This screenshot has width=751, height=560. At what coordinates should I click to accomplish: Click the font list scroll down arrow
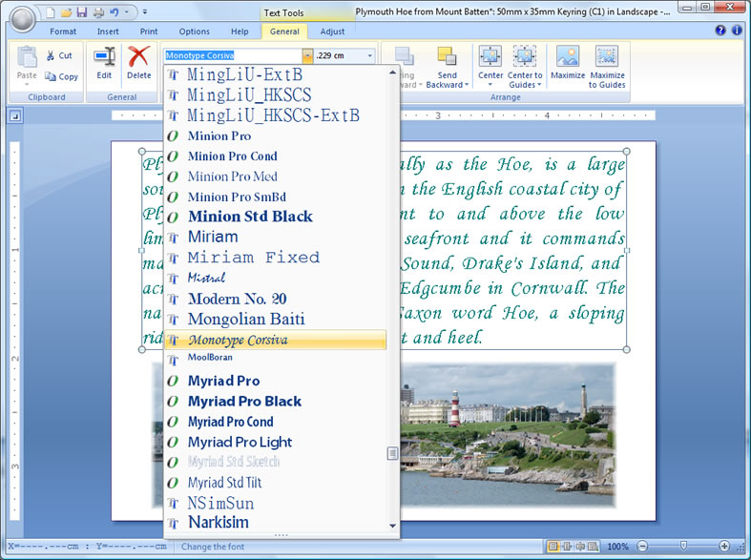pos(392,526)
